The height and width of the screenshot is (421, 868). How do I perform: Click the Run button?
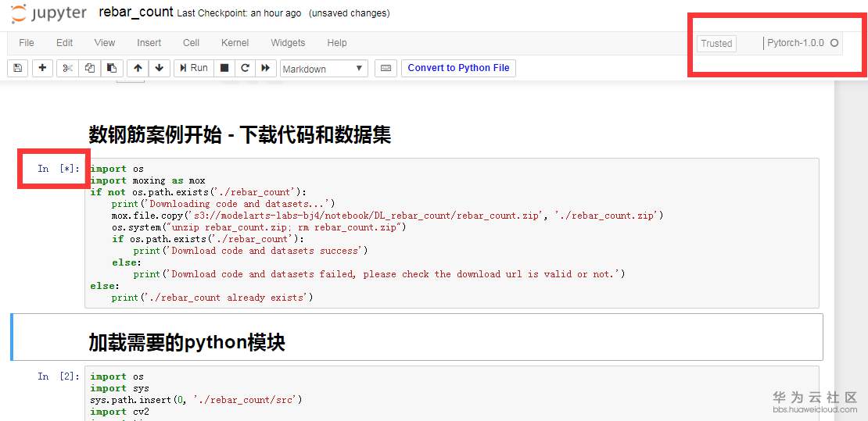click(x=192, y=68)
